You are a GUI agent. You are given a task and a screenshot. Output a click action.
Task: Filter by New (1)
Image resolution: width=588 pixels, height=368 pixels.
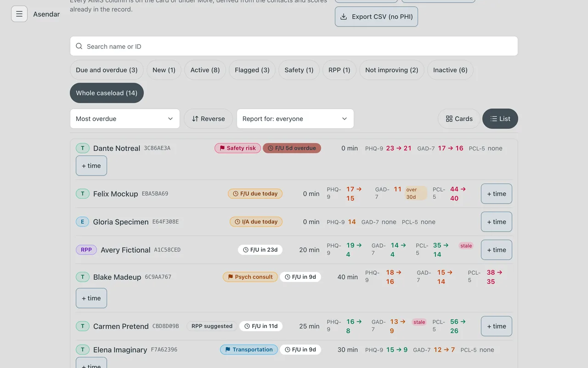164,70
